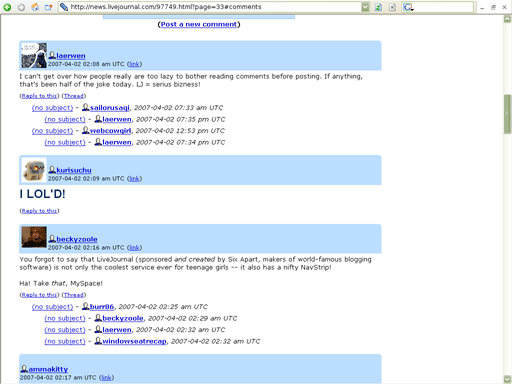Reply to laerwen's comment
Screen dimensions: 512x384
pos(39,96)
